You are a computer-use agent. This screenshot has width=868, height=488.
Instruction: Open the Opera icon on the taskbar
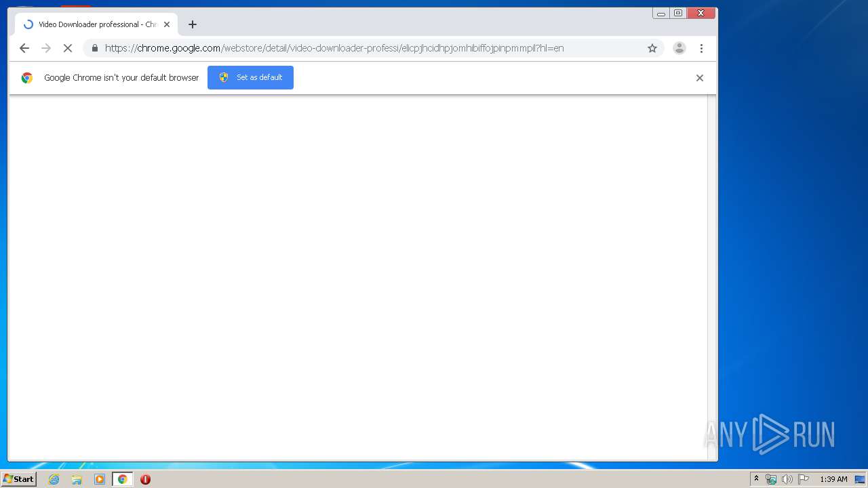click(145, 479)
